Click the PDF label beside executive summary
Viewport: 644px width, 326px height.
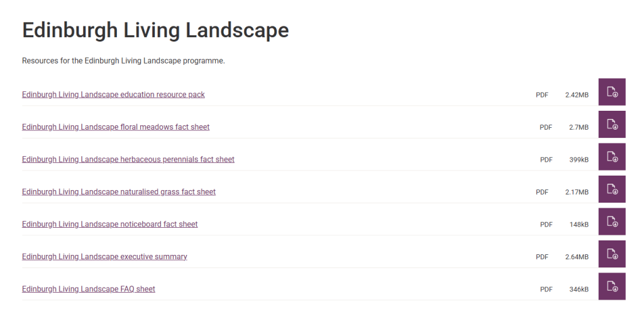[542, 257]
